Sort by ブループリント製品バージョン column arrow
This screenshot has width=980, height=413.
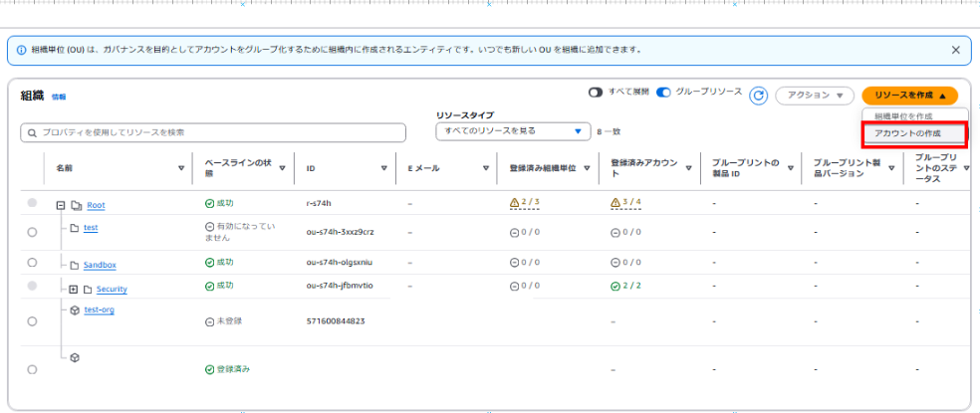coord(892,168)
